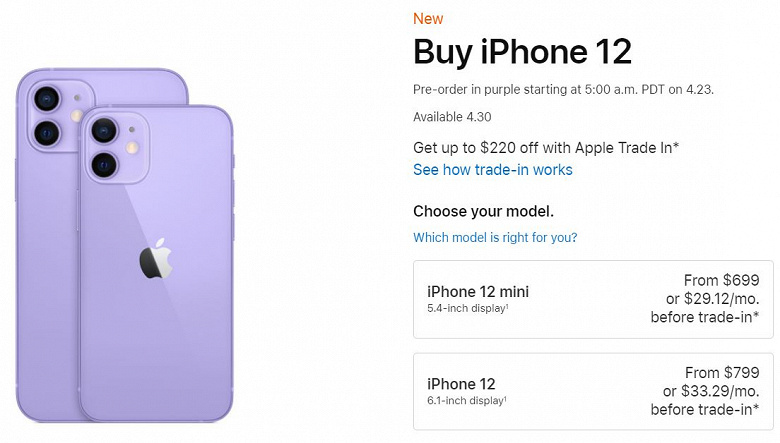Click the back phone's camera flash
This screenshot has height=443, width=780.
tap(73, 115)
